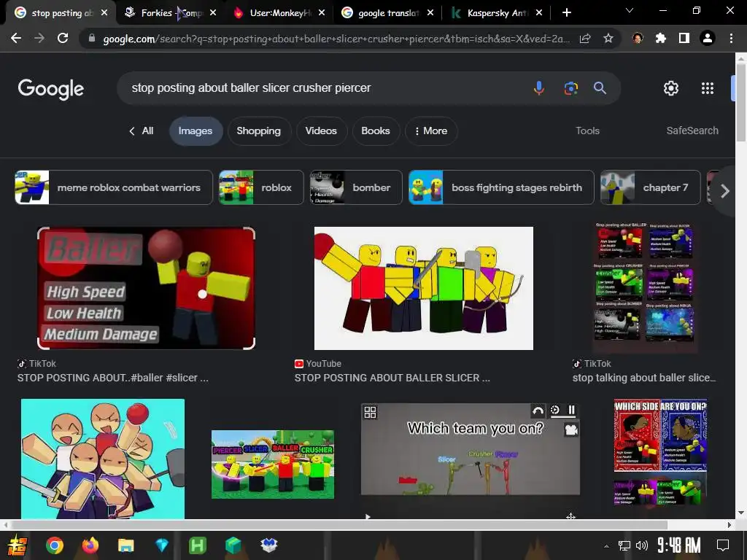Click the search query input field

tap(324, 88)
